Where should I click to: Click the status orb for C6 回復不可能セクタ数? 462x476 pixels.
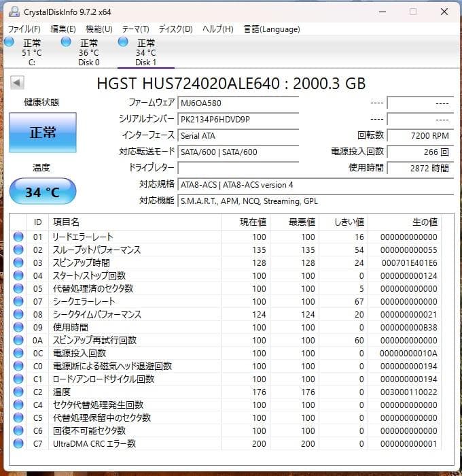18,430
